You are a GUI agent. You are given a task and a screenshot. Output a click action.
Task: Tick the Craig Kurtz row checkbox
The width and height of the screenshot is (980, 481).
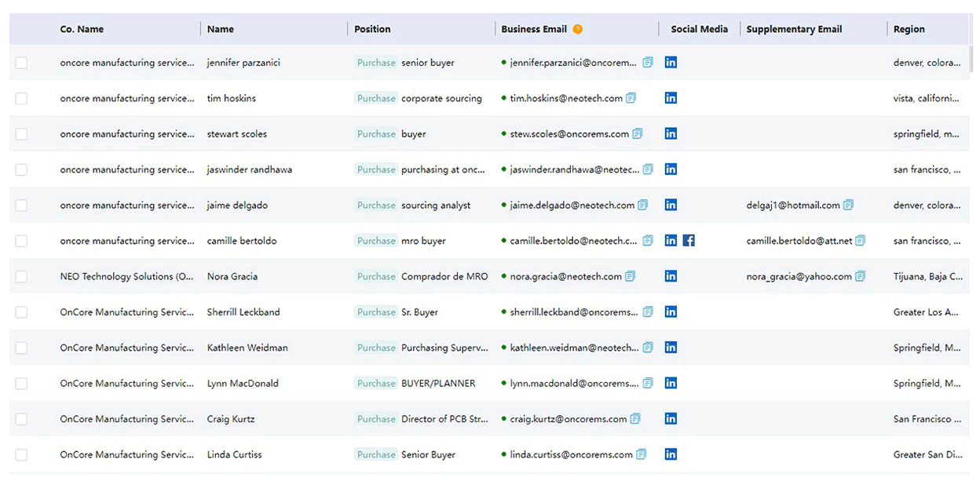coord(21,419)
